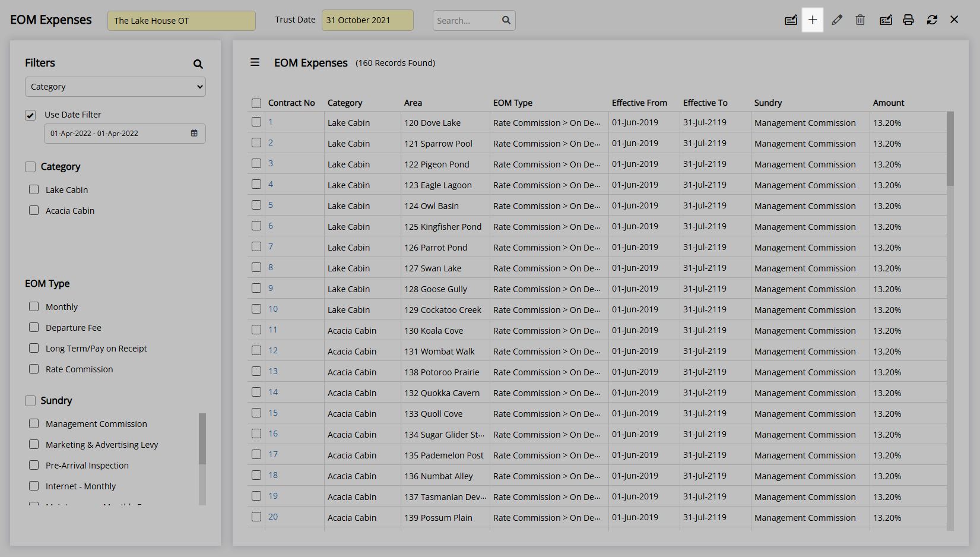Tick the Pre-Arrival Inspection checkbox

tap(34, 465)
